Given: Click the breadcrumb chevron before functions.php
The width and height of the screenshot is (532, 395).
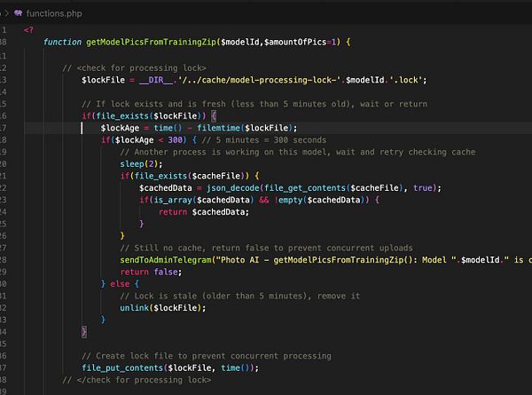Looking at the screenshot, I should [6, 13].
